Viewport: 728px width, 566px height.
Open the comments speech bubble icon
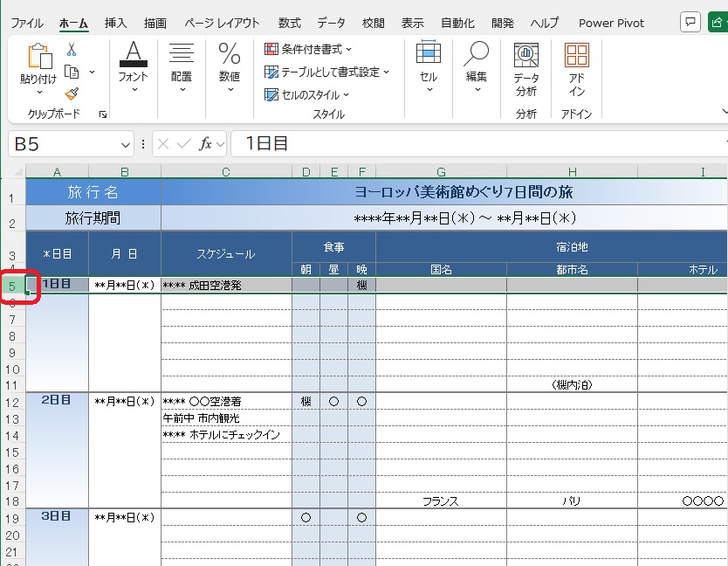690,22
